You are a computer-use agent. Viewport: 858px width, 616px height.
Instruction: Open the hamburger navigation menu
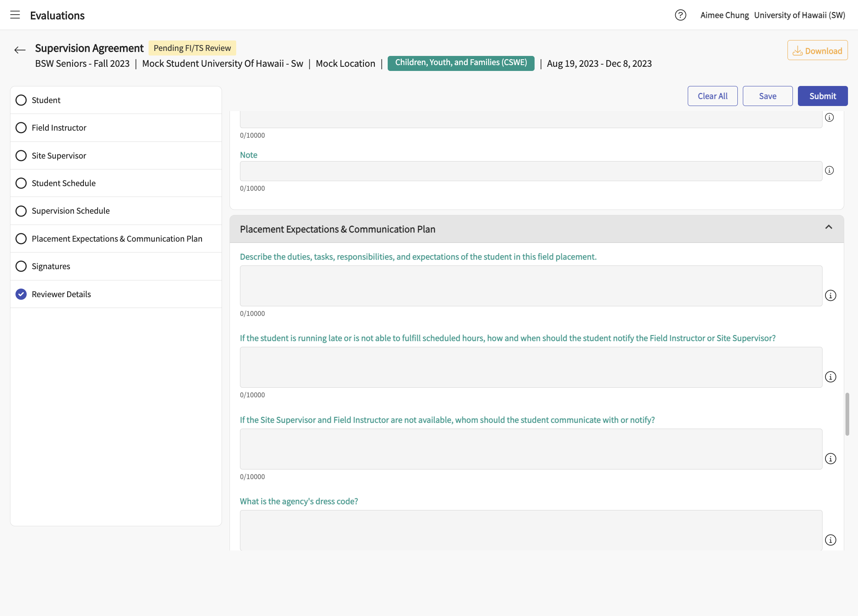(15, 15)
